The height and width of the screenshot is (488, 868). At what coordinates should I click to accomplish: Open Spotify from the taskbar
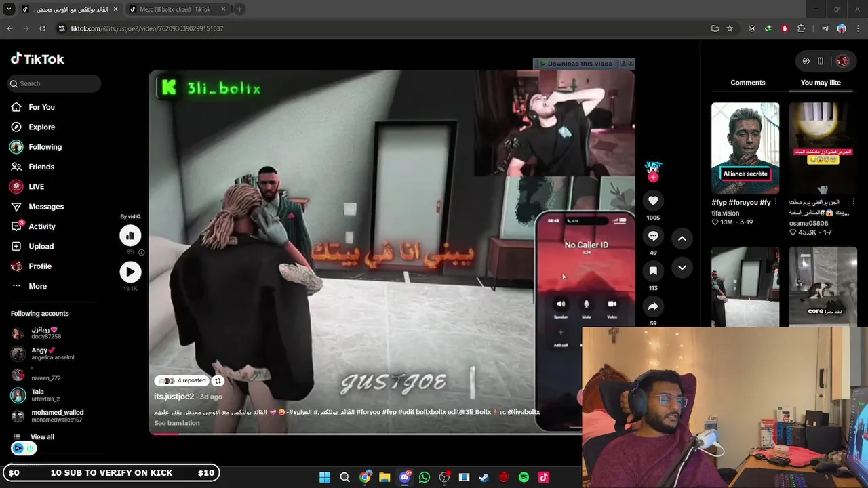pos(524,477)
